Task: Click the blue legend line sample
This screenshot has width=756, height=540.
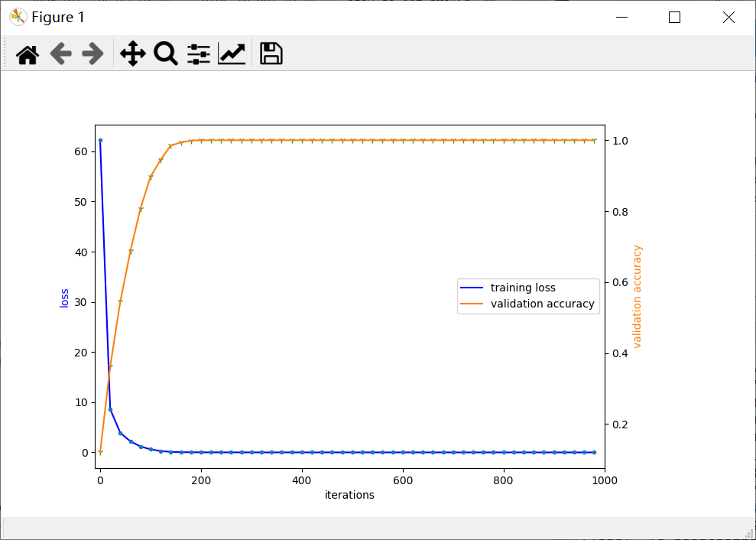Action: [472, 288]
